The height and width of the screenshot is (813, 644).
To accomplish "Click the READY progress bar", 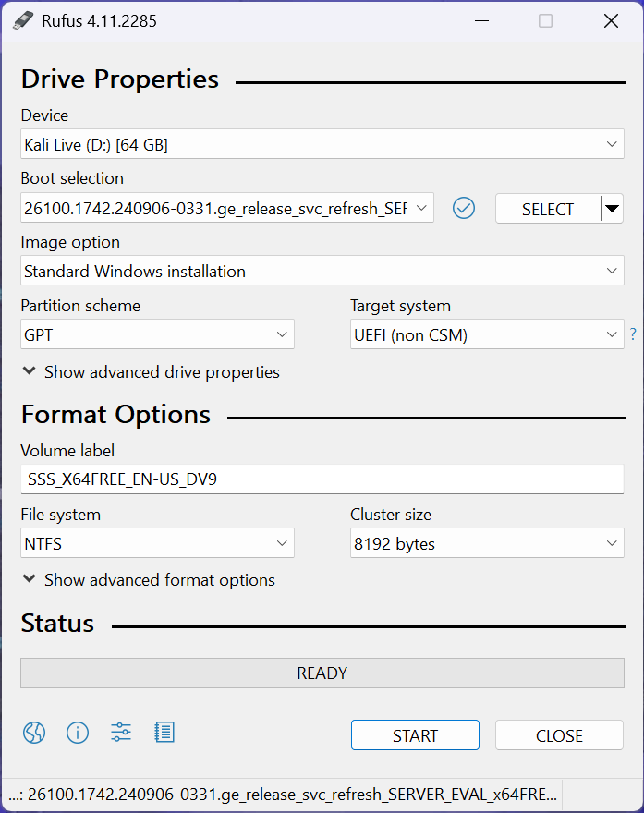I will [322, 673].
